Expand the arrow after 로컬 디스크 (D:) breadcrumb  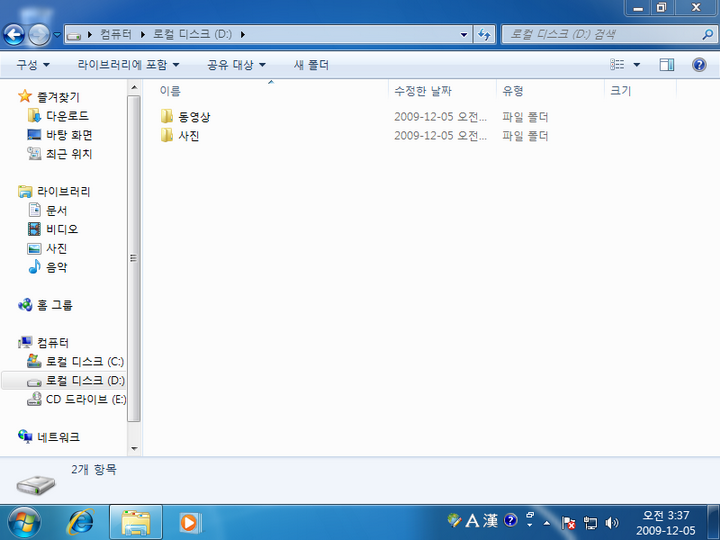pos(242,34)
